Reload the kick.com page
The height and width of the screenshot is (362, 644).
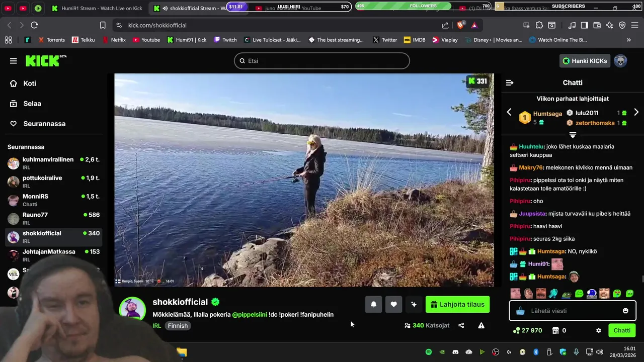pos(34,25)
